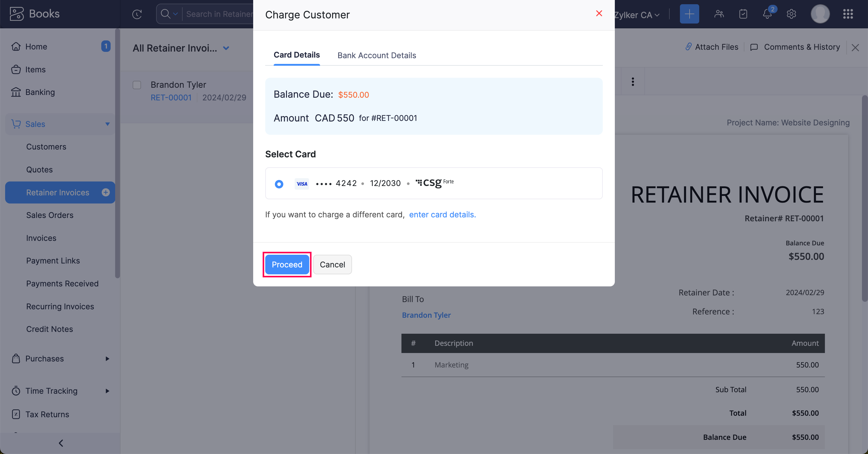868x454 pixels.
Task: Click the Attach Files icon
Action: (688, 47)
